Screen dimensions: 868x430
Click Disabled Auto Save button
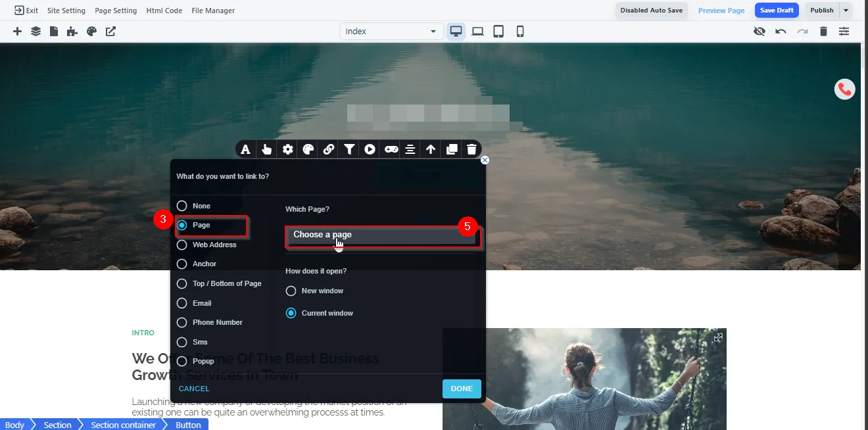click(x=652, y=10)
